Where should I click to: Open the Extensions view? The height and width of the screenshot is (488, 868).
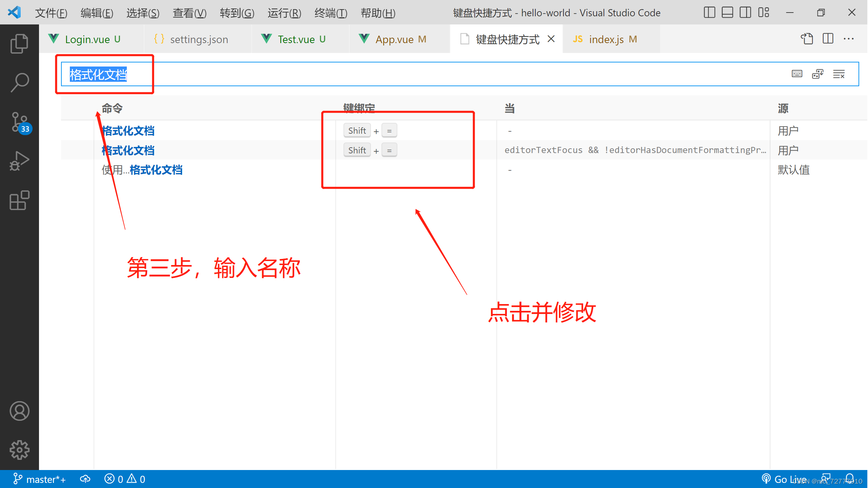pyautogui.click(x=19, y=200)
